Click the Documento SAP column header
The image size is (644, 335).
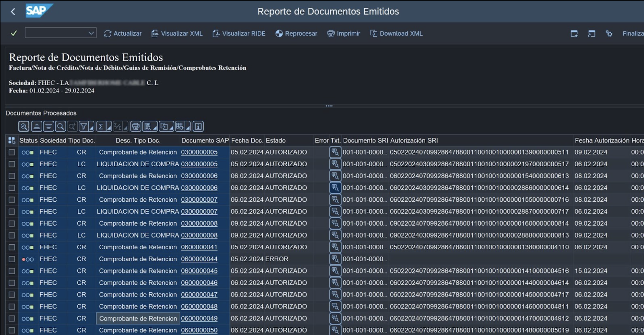pyautogui.click(x=205, y=140)
